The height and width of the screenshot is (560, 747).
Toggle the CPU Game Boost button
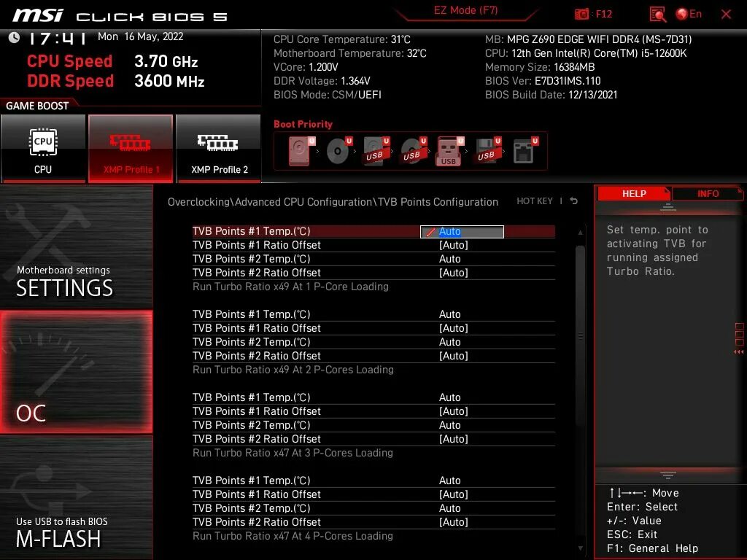coord(43,148)
